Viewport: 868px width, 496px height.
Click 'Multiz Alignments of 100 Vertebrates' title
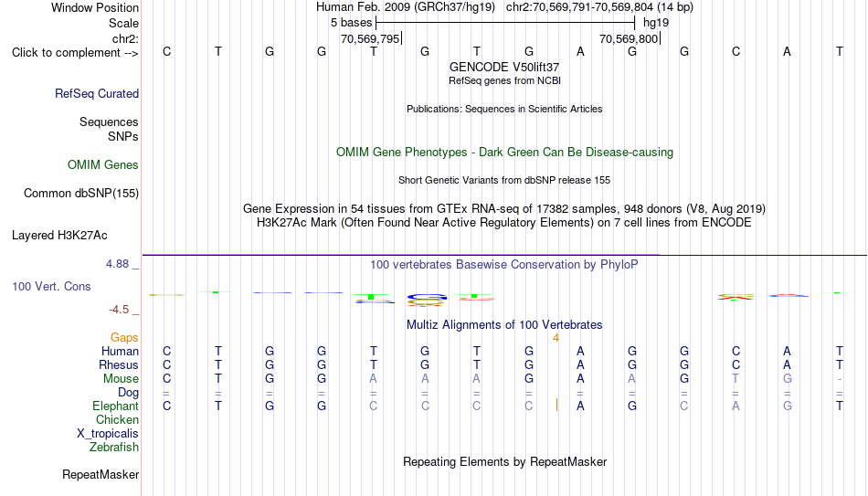[x=504, y=325]
